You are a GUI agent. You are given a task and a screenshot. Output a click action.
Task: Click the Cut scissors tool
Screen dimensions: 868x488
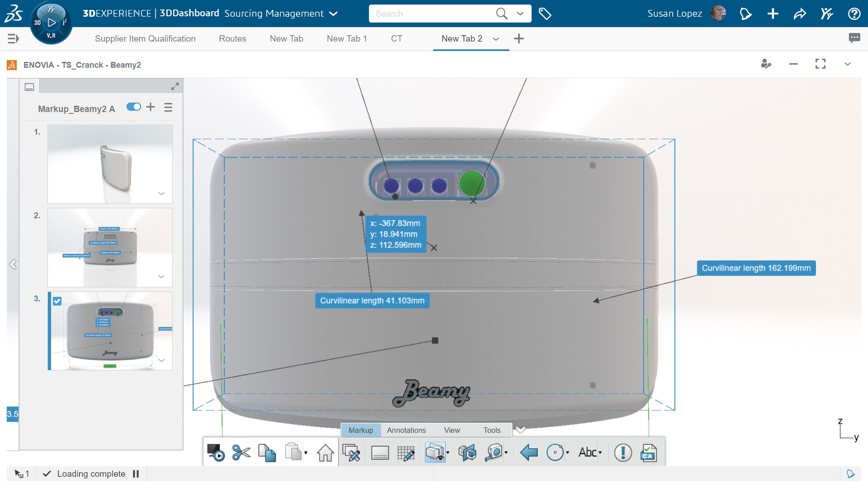(x=241, y=452)
